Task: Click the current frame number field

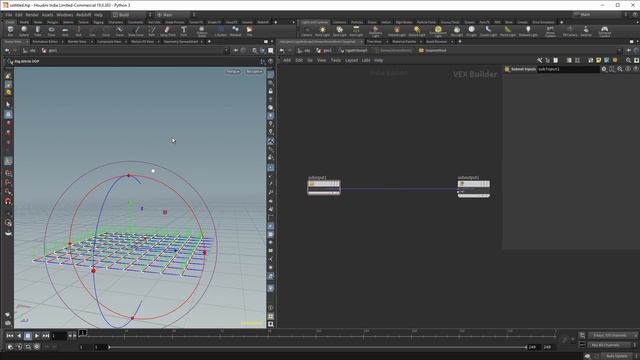Action: pyautogui.click(x=59, y=336)
